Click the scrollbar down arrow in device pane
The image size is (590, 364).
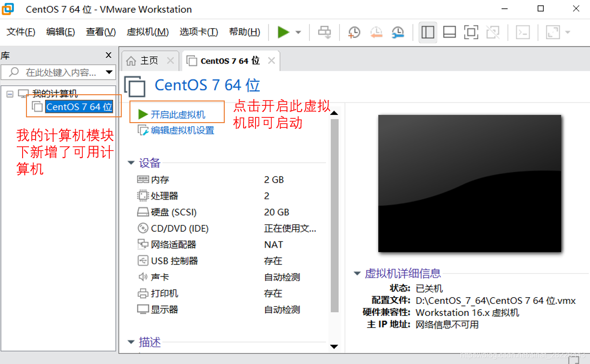coord(334,347)
